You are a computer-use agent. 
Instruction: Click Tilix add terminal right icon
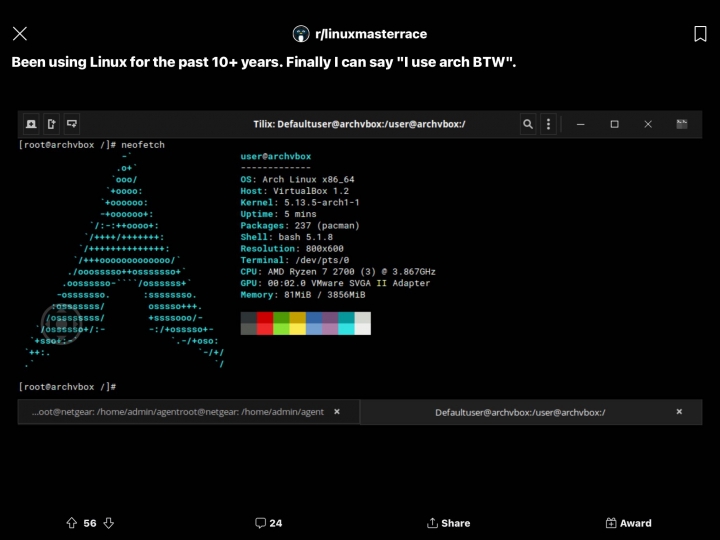click(x=51, y=124)
